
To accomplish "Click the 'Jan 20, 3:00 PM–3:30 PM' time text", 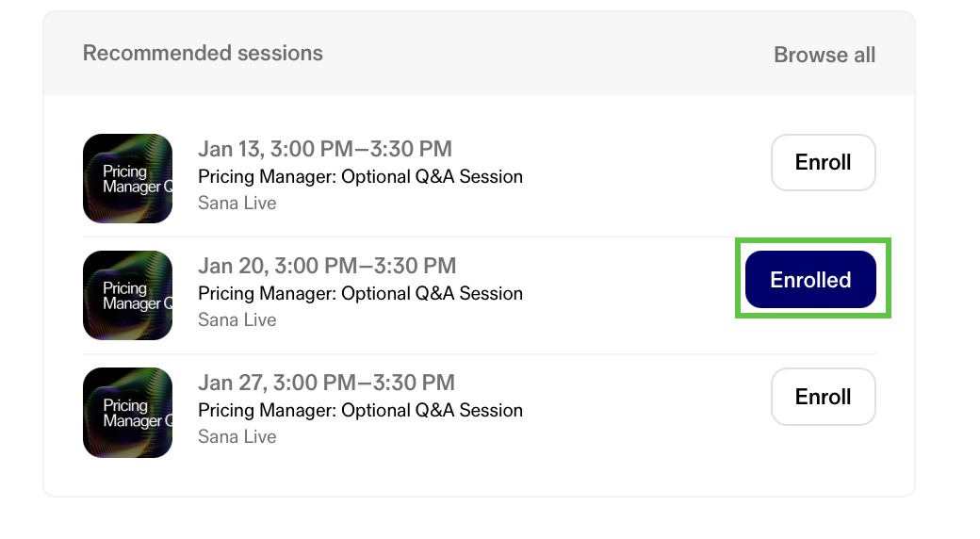I will [x=326, y=266].
